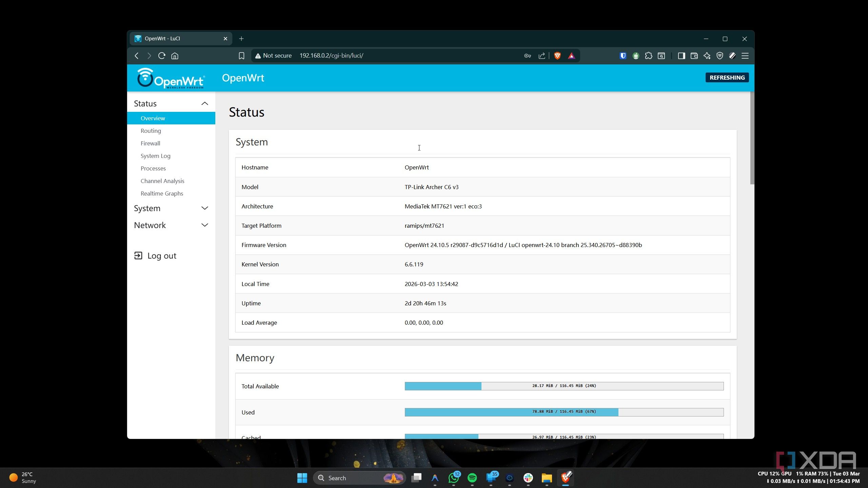
Task: Expand the Network menu section
Action: [171, 225]
